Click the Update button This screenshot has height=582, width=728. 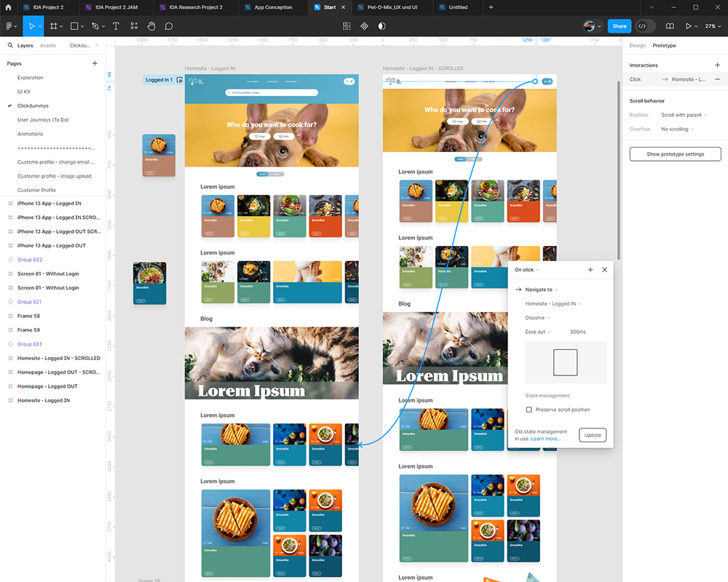point(593,435)
